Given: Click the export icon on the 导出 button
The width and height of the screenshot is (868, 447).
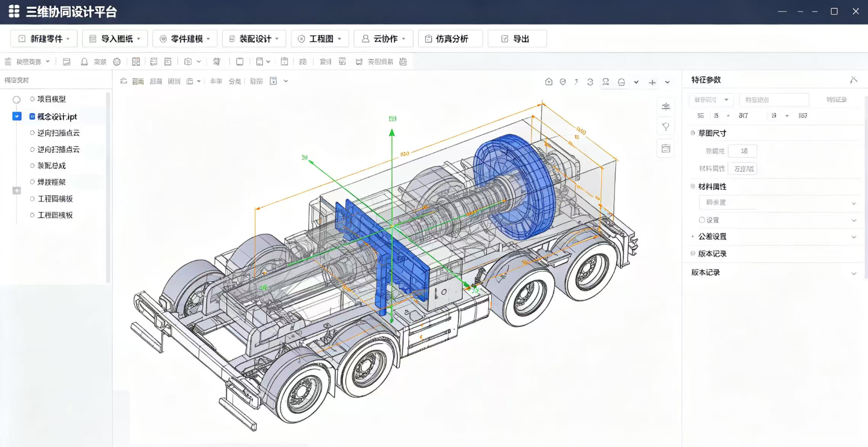Looking at the screenshot, I should (x=504, y=39).
